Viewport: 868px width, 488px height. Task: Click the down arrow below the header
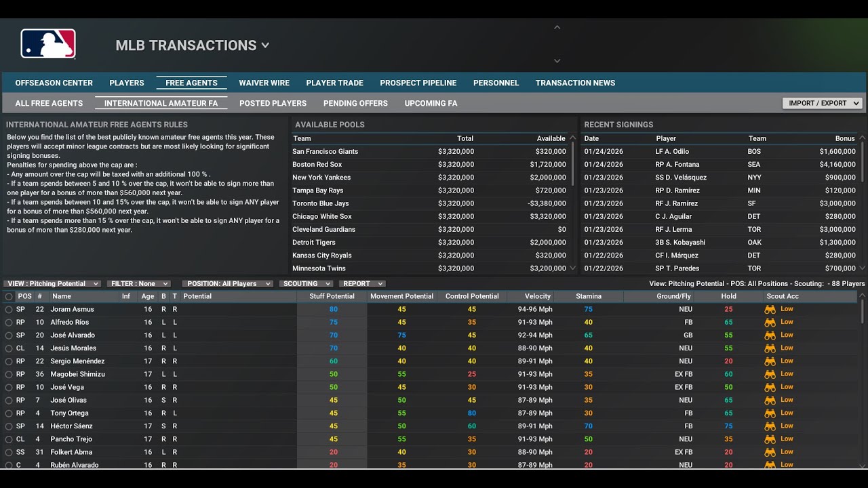[557, 61]
